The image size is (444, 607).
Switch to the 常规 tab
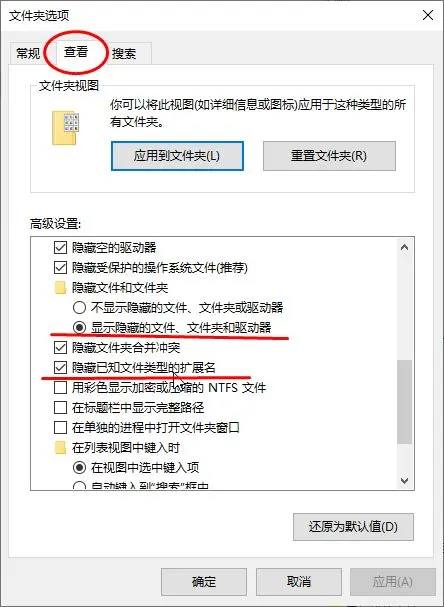coord(28,53)
